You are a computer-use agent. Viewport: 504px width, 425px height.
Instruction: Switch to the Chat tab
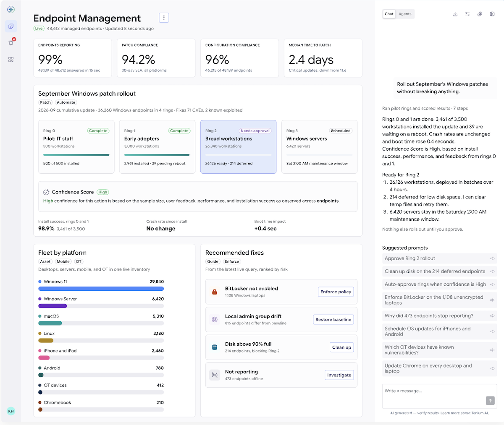389,14
